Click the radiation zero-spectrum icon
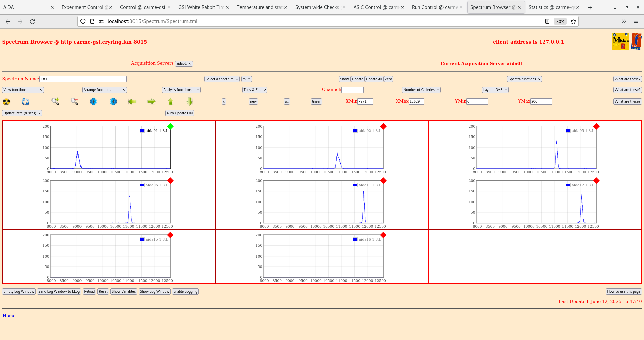Image resolution: width=644 pixels, height=340 pixels. point(6,102)
